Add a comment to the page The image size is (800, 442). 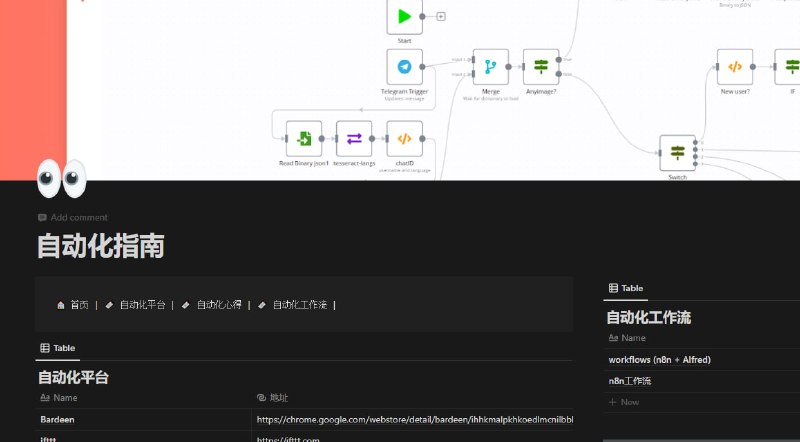pyautogui.click(x=73, y=217)
